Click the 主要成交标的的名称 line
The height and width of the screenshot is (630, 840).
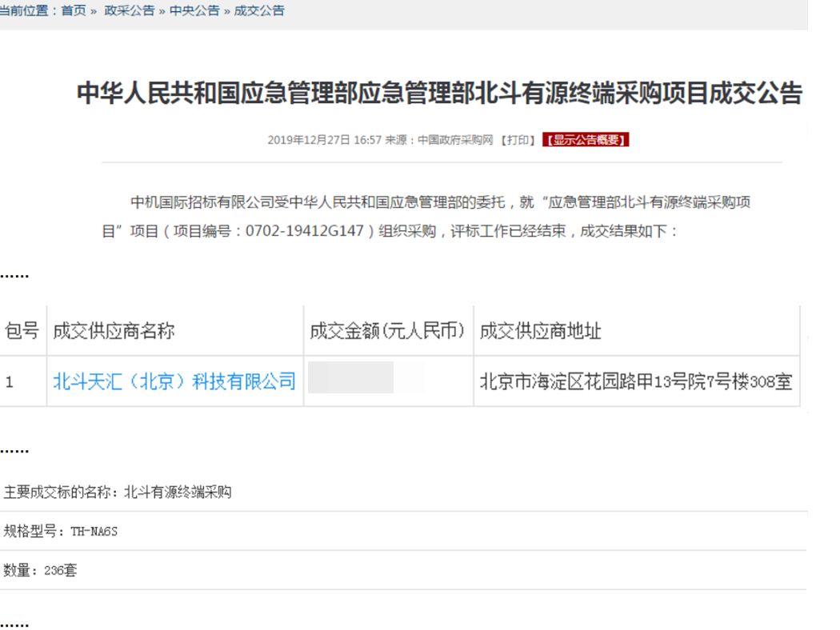point(118,492)
